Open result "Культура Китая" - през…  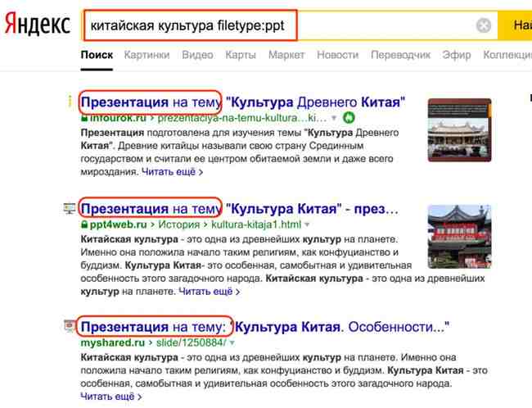point(240,209)
